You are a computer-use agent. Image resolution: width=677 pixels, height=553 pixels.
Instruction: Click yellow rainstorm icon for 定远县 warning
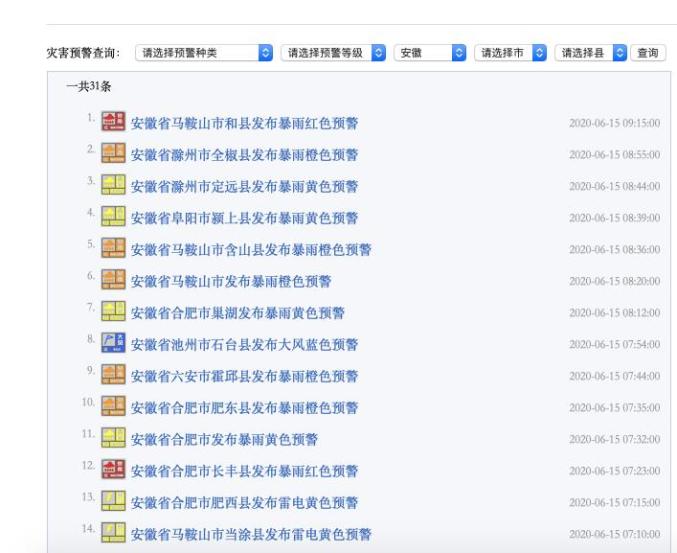click(113, 185)
